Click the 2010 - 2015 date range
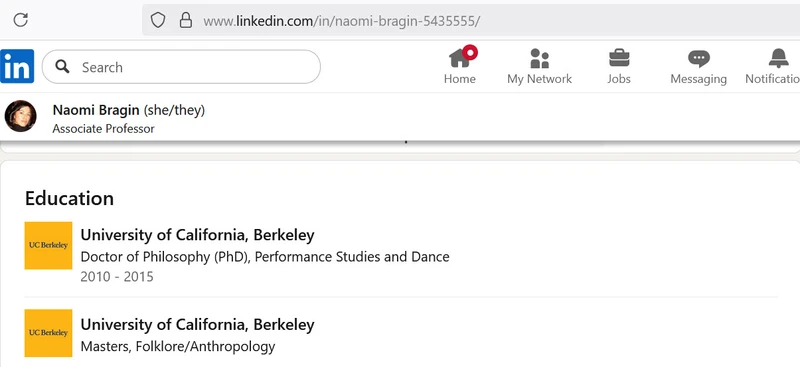The height and width of the screenshot is (367, 800). pyautogui.click(x=117, y=277)
